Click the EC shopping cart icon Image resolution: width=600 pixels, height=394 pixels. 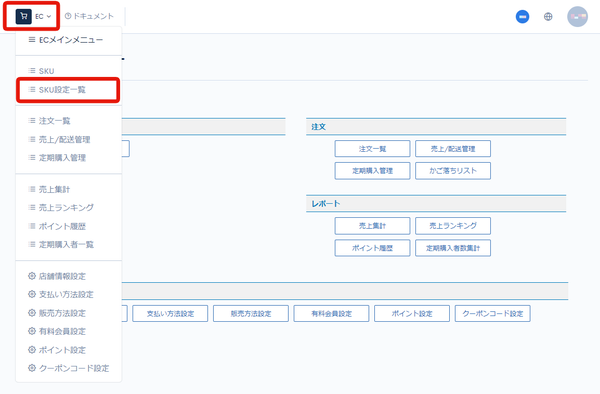coord(23,16)
